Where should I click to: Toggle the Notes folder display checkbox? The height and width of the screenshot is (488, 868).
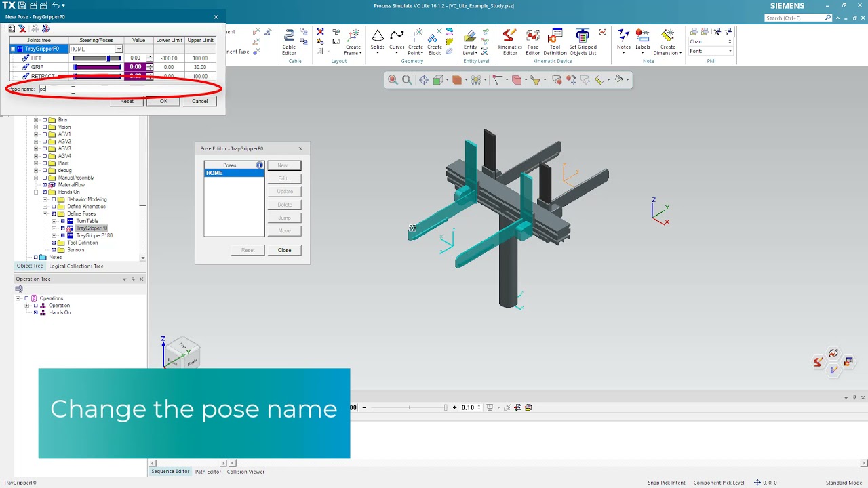(x=36, y=258)
